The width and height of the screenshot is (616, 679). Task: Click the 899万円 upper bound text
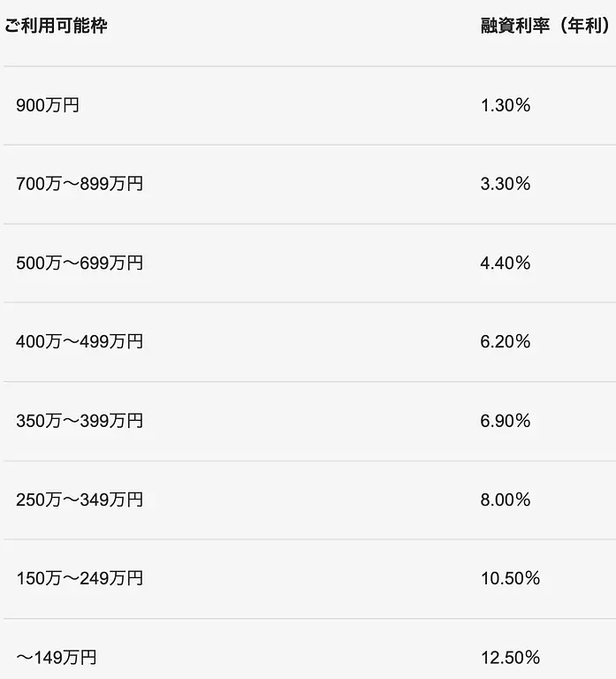pyautogui.click(x=112, y=185)
